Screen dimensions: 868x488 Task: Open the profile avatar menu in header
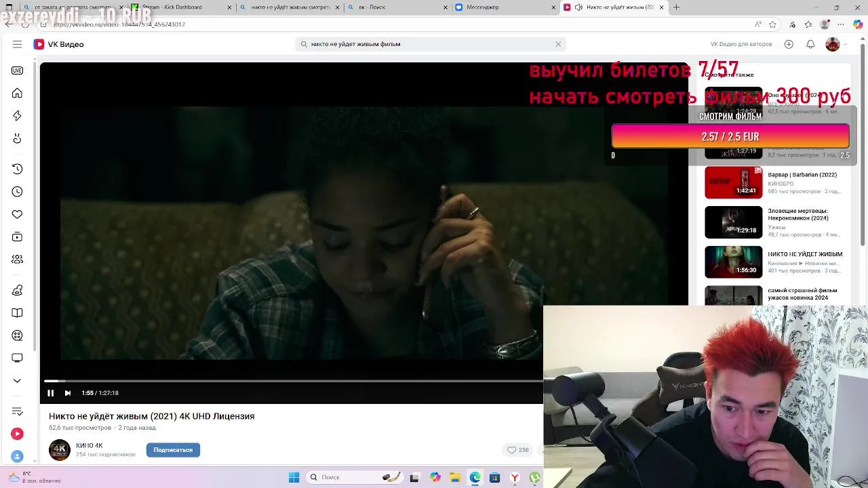coord(833,44)
